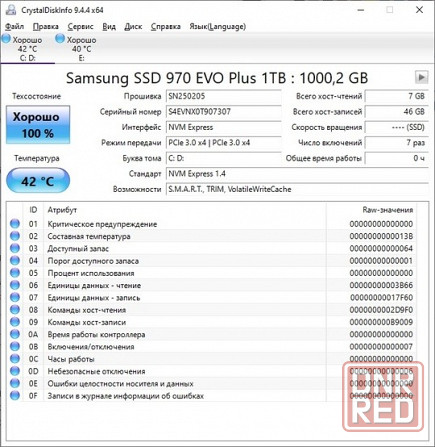Select the E: disk tab
Viewport: 435px width, 447px height.
tap(82, 49)
